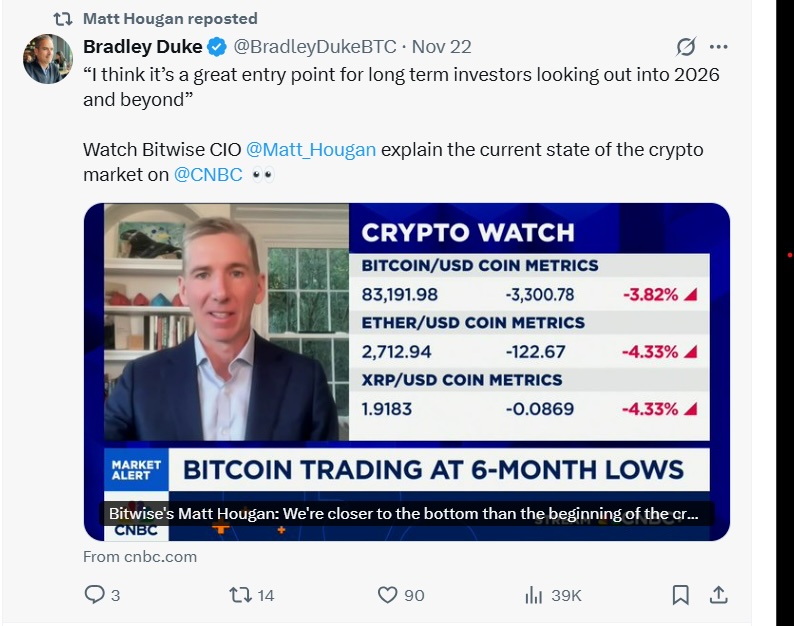
Task: Open the From cnbc.com source link
Action: (x=140, y=556)
